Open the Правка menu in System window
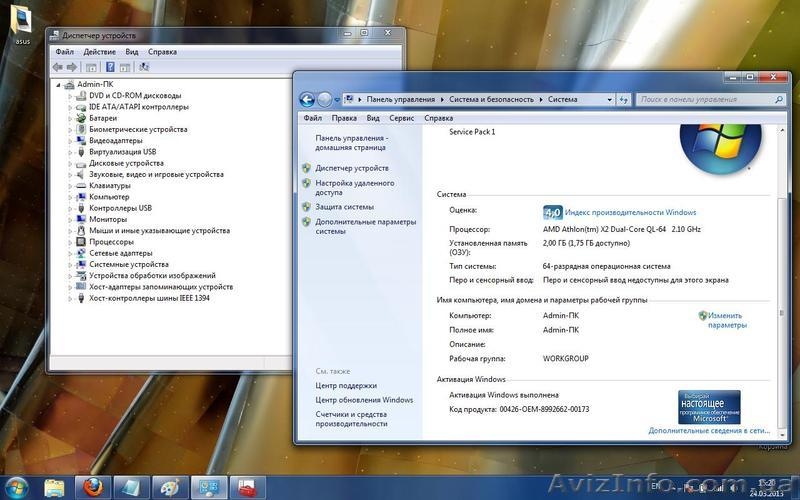Image resolution: width=800 pixels, height=500 pixels. click(344, 118)
